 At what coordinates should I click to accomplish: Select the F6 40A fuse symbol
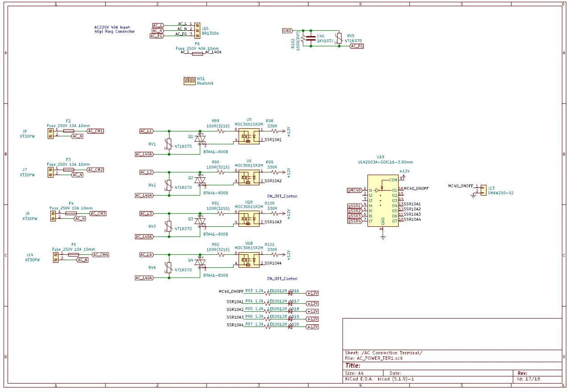point(197,53)
